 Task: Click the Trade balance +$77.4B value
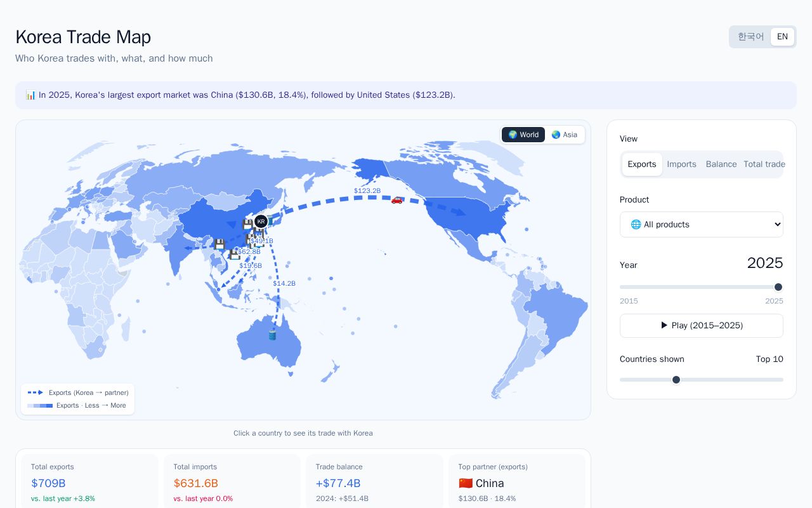tap(338, 483)
